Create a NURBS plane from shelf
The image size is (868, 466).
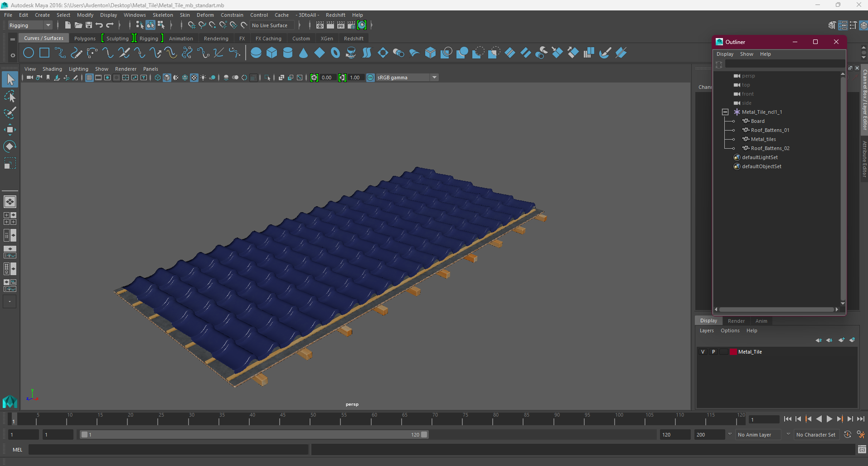click(320, 53)
